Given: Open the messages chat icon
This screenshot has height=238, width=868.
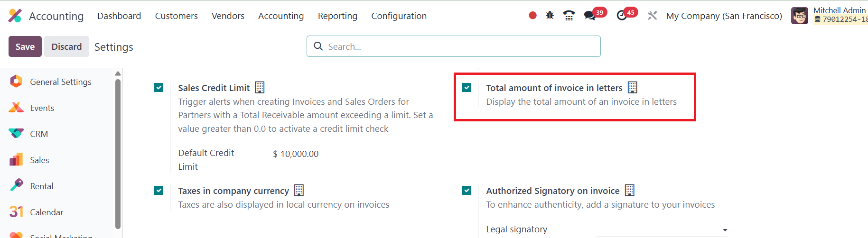Looking at the screenshot, I should [590, 16].
